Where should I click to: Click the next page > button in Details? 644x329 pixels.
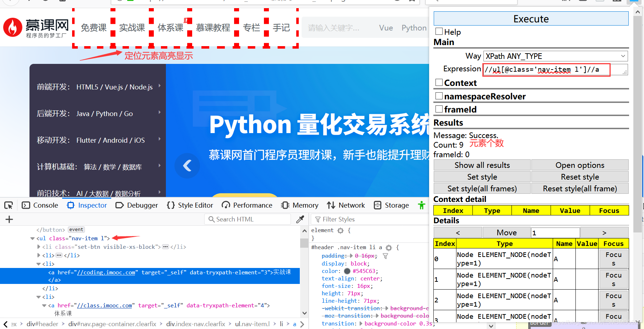[x=604, y=232]
